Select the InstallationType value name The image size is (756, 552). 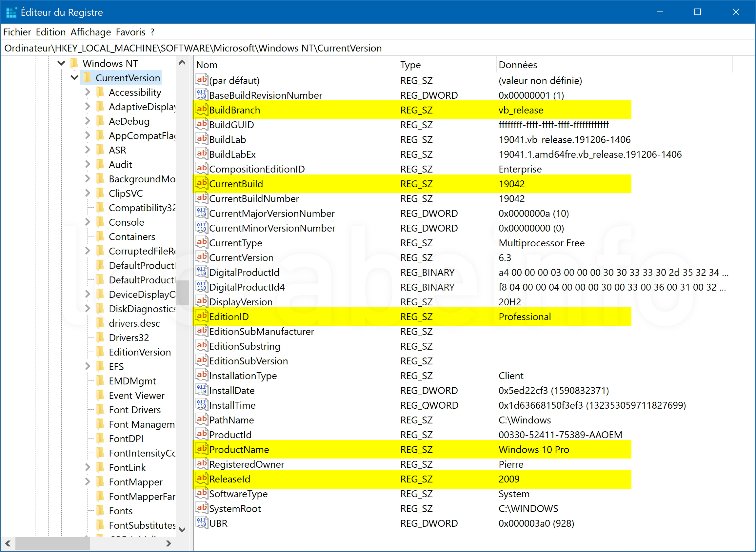[243, 376]
